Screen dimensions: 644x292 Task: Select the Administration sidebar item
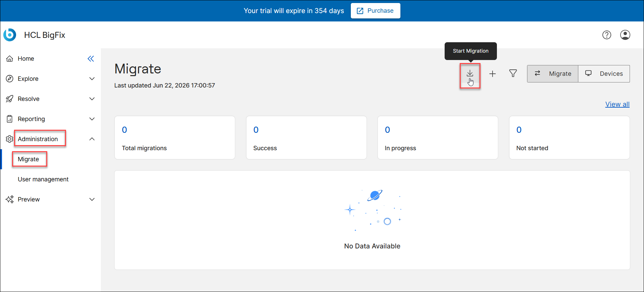coord(38,139)
